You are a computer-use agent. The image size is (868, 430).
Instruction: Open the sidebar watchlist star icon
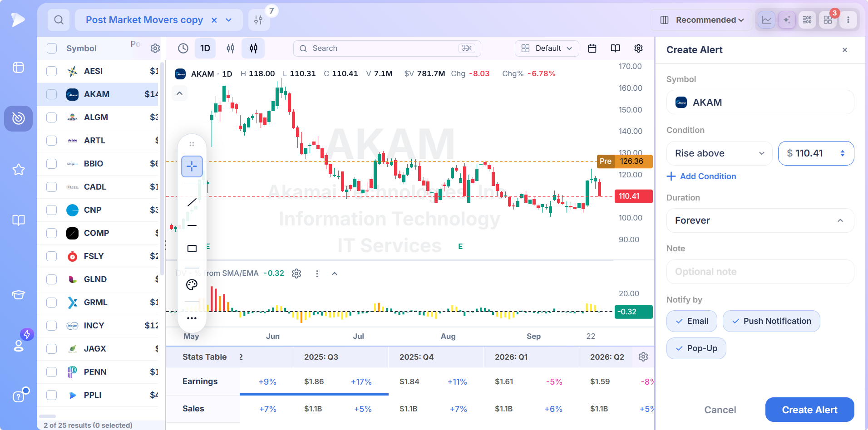click(19, 170)
